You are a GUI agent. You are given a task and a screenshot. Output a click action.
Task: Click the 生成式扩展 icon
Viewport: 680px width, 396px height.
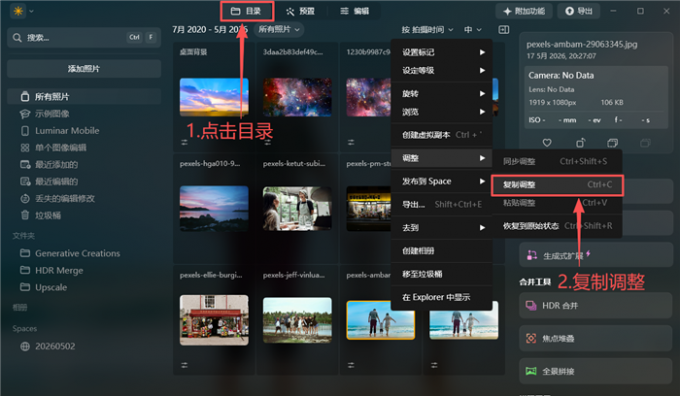(532, 255)
